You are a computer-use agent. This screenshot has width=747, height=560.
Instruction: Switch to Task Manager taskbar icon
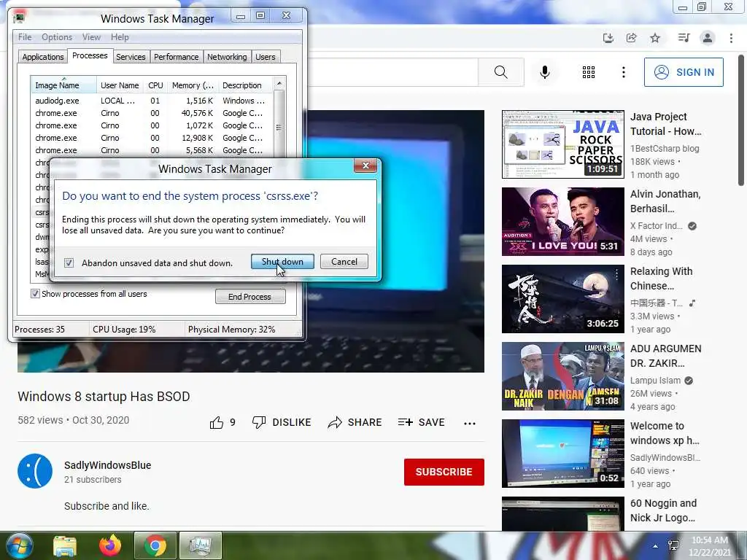coord(201,545)
